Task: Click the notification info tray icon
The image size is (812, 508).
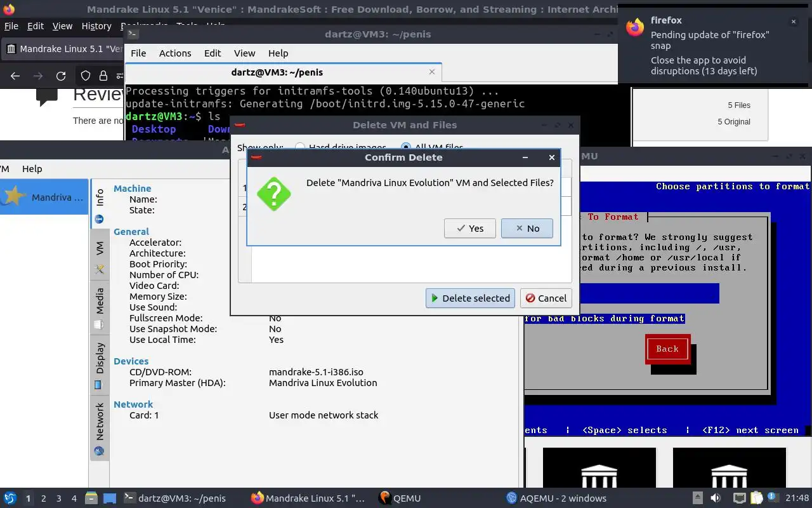Action: tap(773, 498)
